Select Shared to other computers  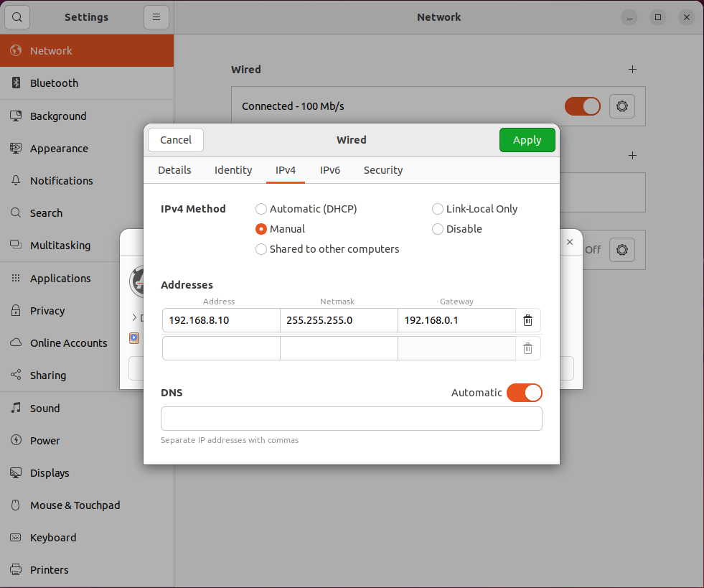[261, 249]
